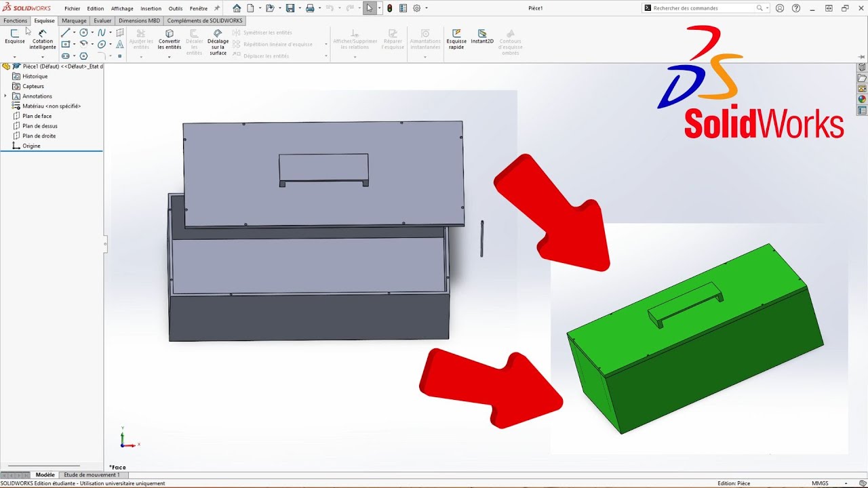Image resolution: width=868 pixels, height=488 pixels.
Task: Open the last task pane list icon
Action: pyautogui.click(x=863, y=110)
